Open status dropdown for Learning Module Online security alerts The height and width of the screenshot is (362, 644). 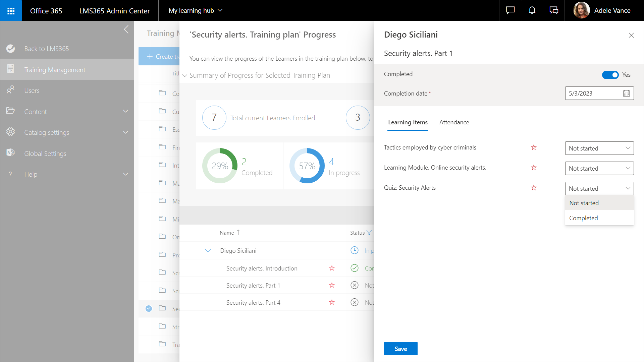[x=599, y=168]
